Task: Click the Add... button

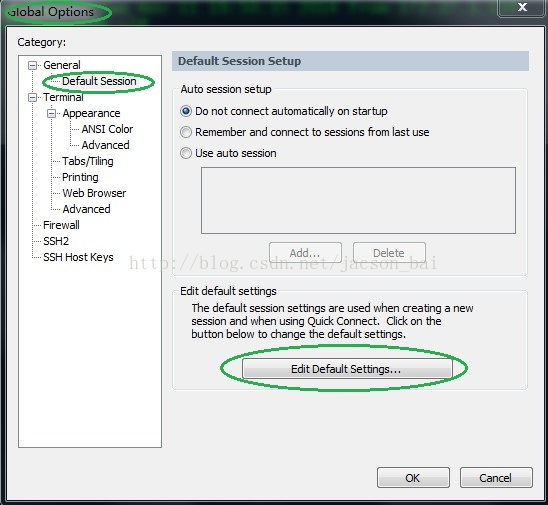Action: coord(305,253)
